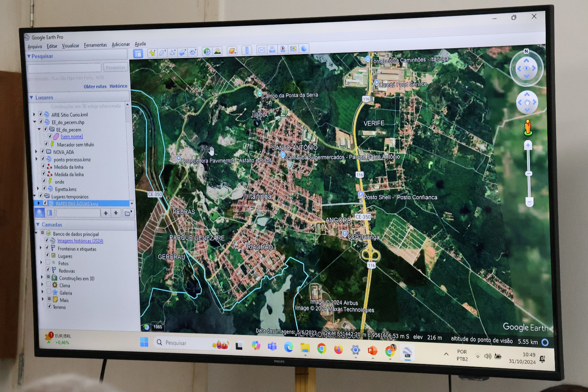Open the Editar menu
588x392 pixels.
52,46
